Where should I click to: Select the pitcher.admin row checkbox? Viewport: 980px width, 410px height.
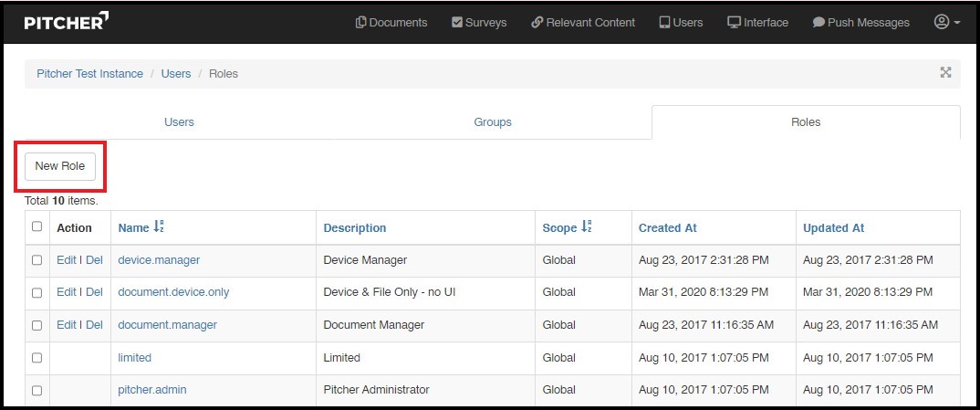coord(37,390)
